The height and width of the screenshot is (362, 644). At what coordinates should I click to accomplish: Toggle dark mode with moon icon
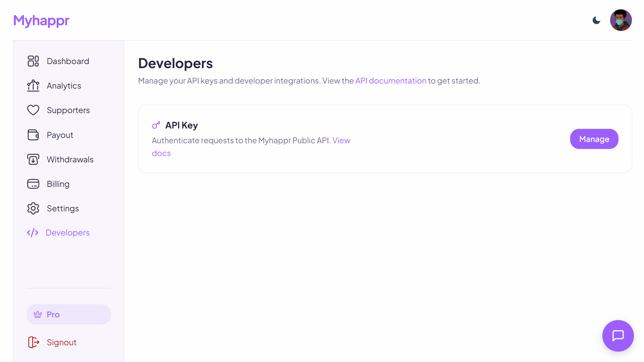click(x=596, y=20)
